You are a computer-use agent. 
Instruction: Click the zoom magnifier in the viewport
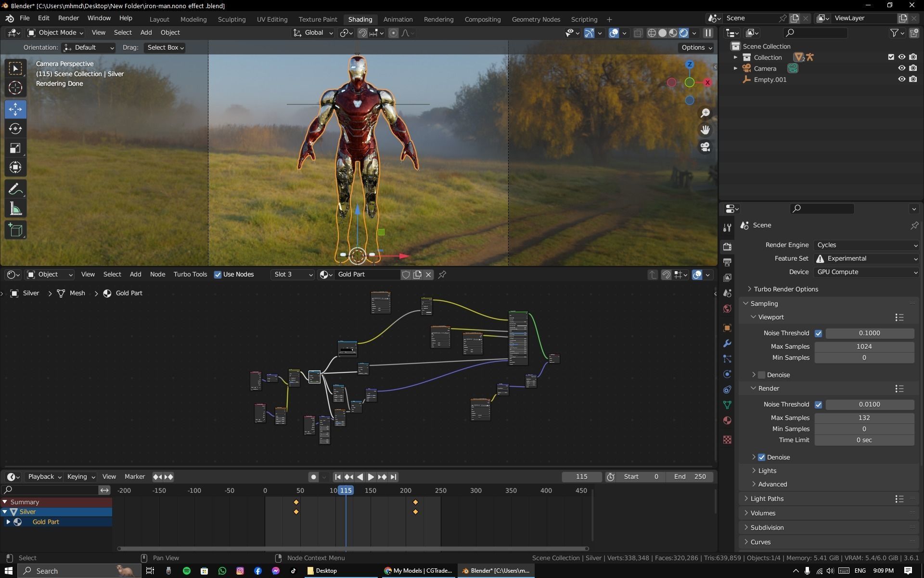click(x=706, y=113)
